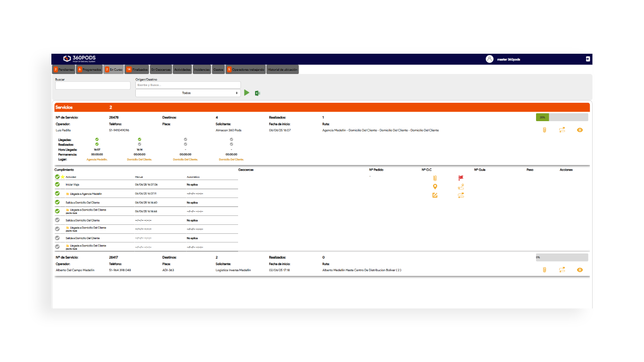Toggle visibility eye for service 28478

pos(580,130)
